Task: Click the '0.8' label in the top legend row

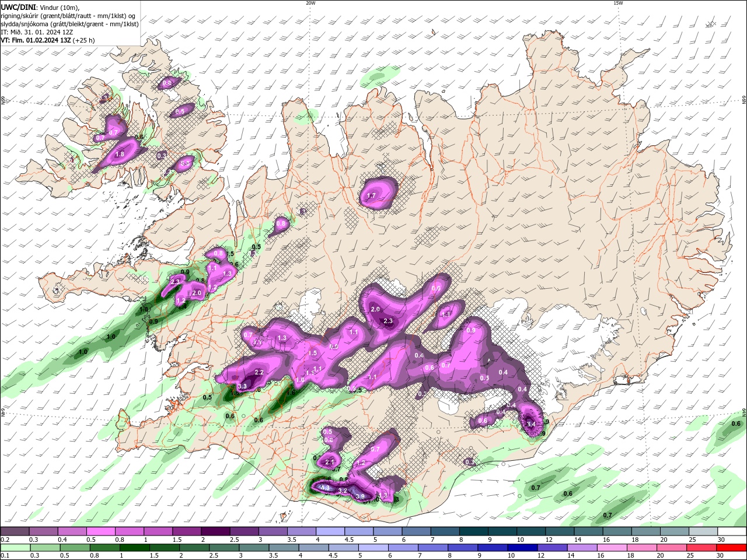Action: (120, 540)
